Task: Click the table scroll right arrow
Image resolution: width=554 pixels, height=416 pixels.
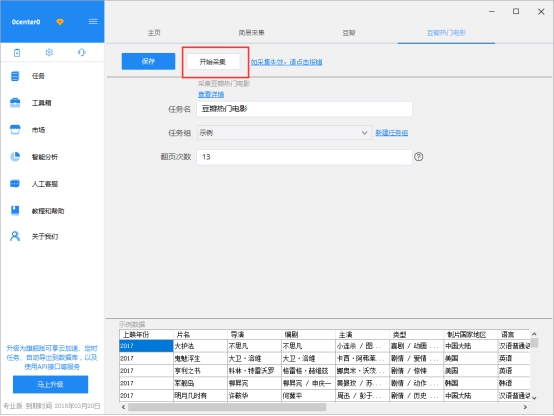Action: point(525,407)
